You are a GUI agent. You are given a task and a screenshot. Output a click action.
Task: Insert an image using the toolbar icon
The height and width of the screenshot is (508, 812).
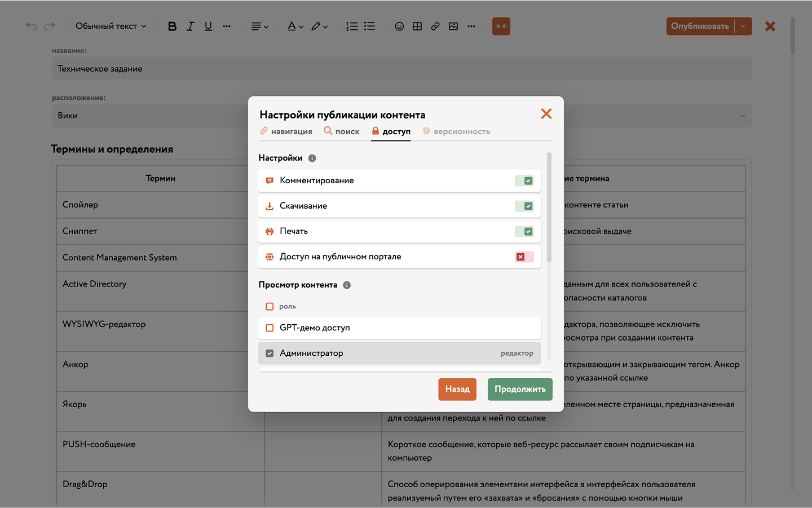[x=453, y=26]
